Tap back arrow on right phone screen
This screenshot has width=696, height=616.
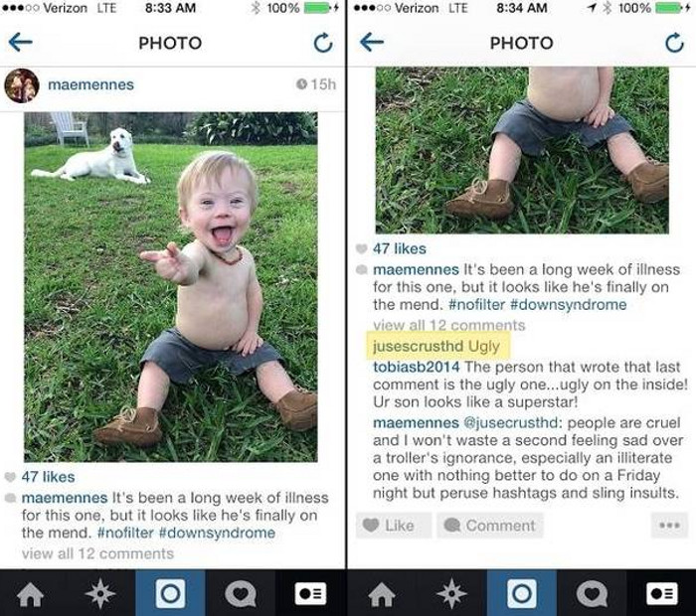372,43
